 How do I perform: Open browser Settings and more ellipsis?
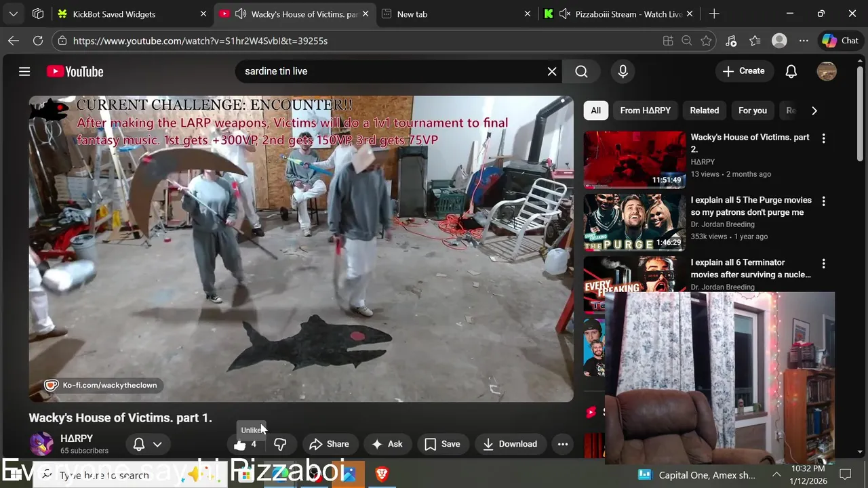point(804,41)
